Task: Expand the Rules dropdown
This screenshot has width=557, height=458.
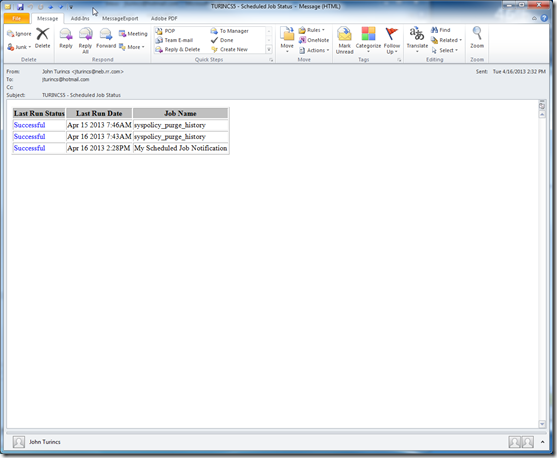Action: (312, 30)
